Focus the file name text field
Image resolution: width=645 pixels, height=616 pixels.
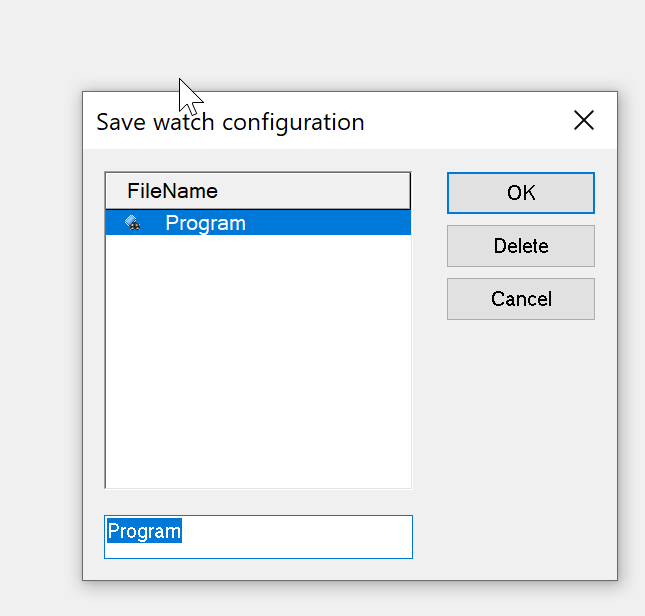(x=258, y=537)
